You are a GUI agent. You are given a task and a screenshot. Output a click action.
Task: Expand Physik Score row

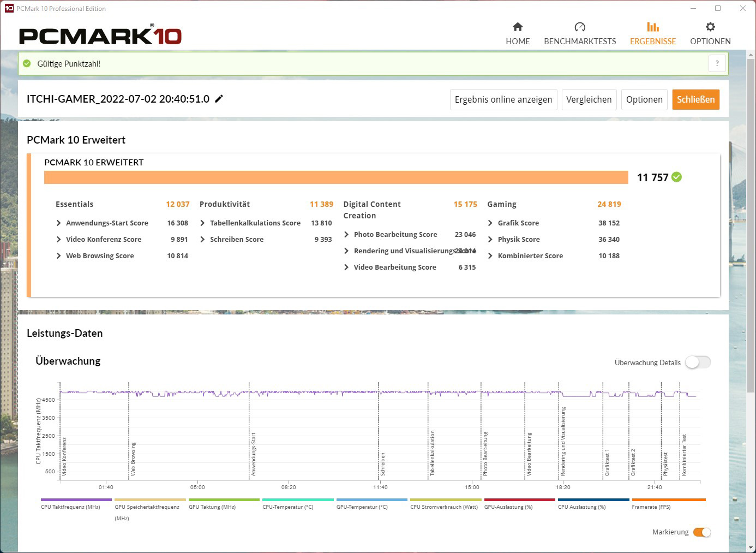click(x=490, y=239)
